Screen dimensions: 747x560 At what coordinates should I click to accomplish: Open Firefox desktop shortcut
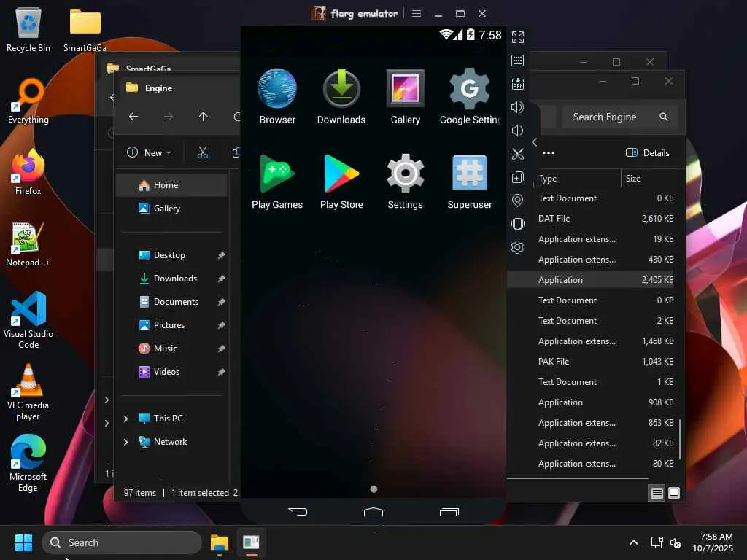[28, 172]
